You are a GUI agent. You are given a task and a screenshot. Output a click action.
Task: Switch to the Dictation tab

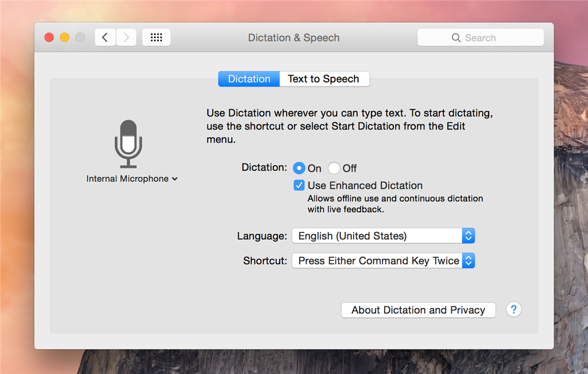pyautogui.click(x=249, y=79)
